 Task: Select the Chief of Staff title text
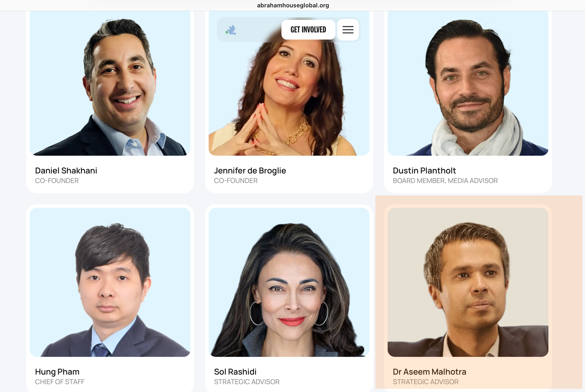point(60,382)
